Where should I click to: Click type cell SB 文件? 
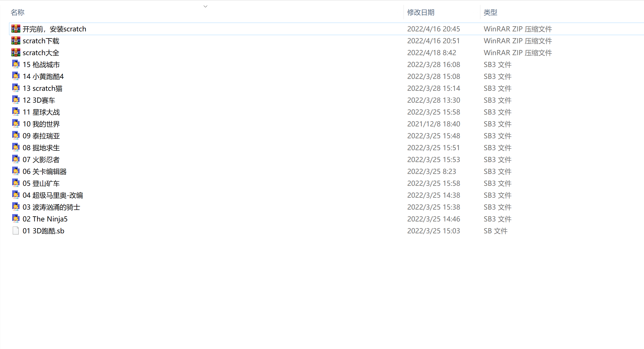496,231
